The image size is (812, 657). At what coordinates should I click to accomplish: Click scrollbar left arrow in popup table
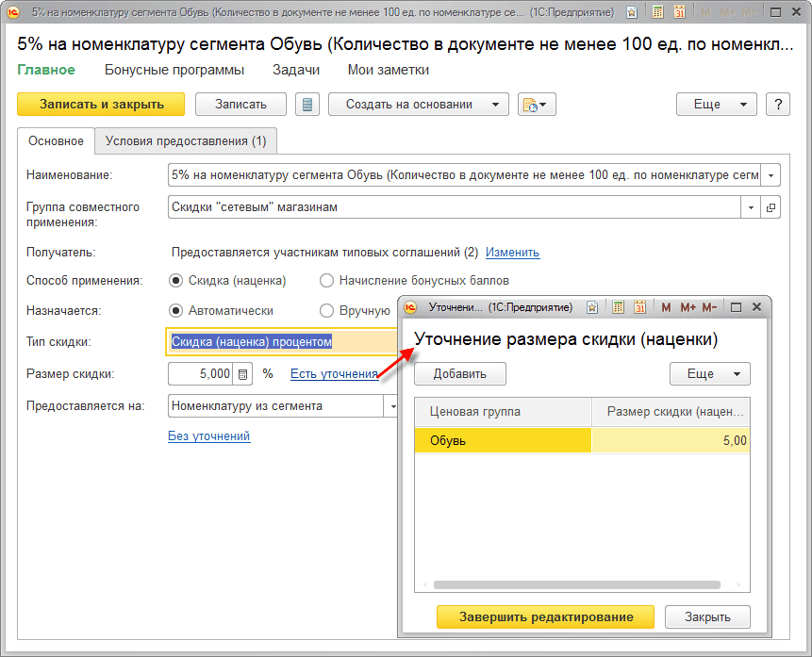tap(425, 585)
